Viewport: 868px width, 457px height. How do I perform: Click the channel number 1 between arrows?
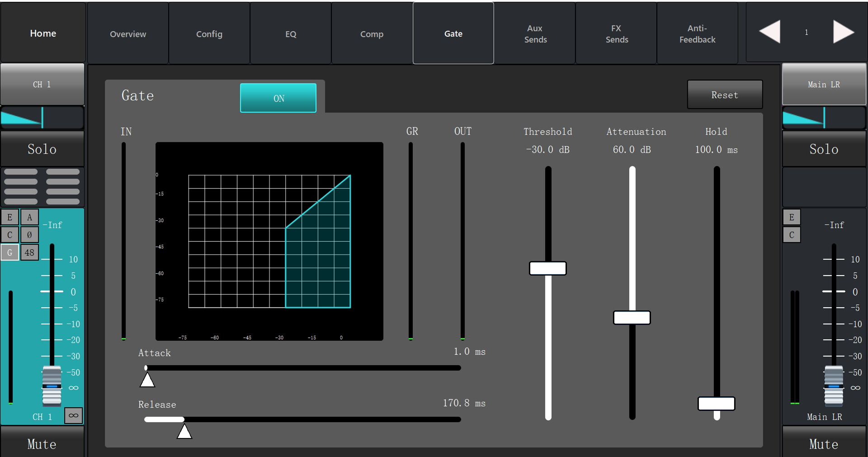click(x=807, y=32)
